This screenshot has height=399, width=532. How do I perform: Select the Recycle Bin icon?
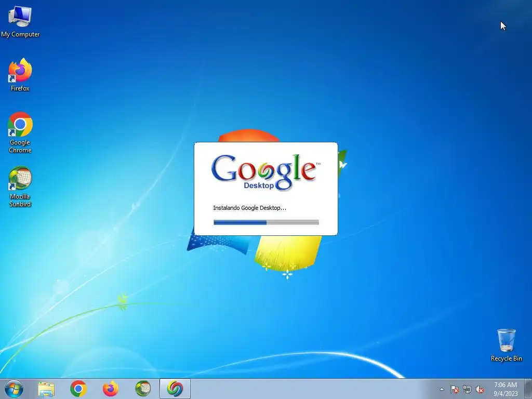click(x=506, y=345)
